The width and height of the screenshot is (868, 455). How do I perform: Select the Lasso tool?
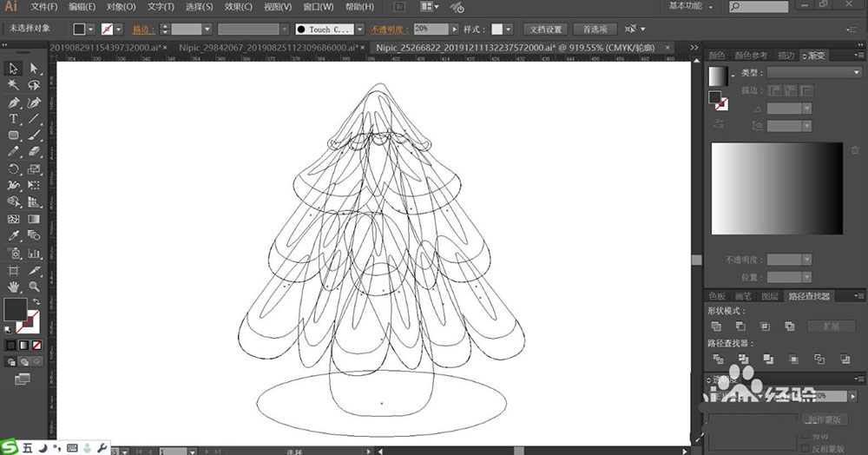(34, 85)
